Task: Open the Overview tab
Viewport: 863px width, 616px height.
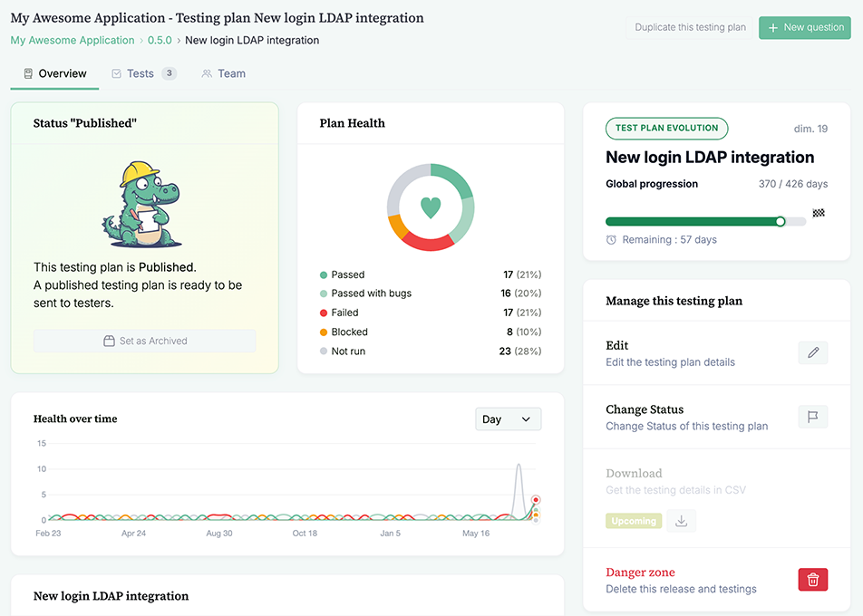Action: click(x=54, y=73)
